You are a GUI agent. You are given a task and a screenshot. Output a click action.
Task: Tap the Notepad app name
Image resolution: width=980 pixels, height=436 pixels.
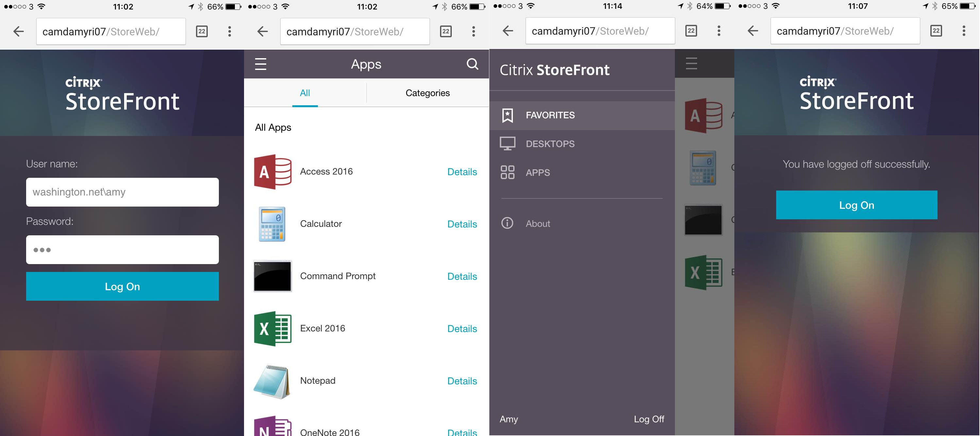click(318, 380)
